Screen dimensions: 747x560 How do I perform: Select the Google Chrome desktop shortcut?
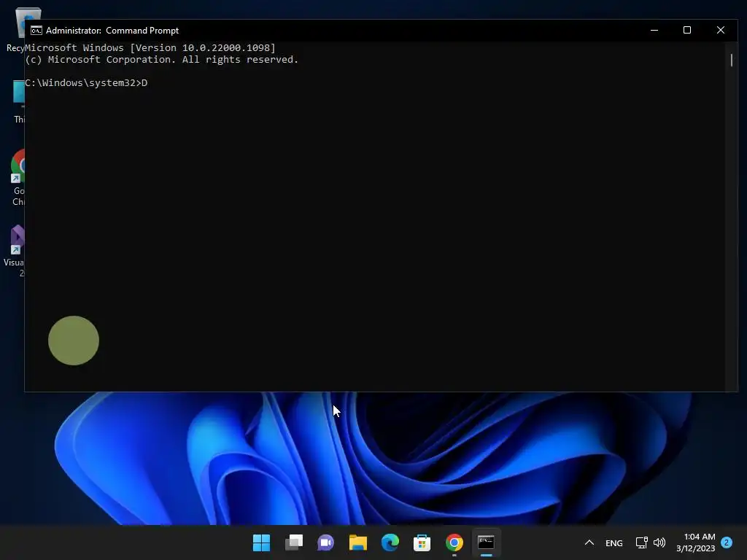pos(18,177)
